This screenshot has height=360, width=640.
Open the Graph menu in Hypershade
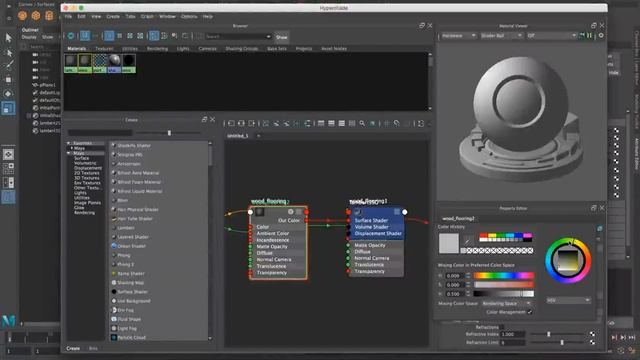[147, 16]
